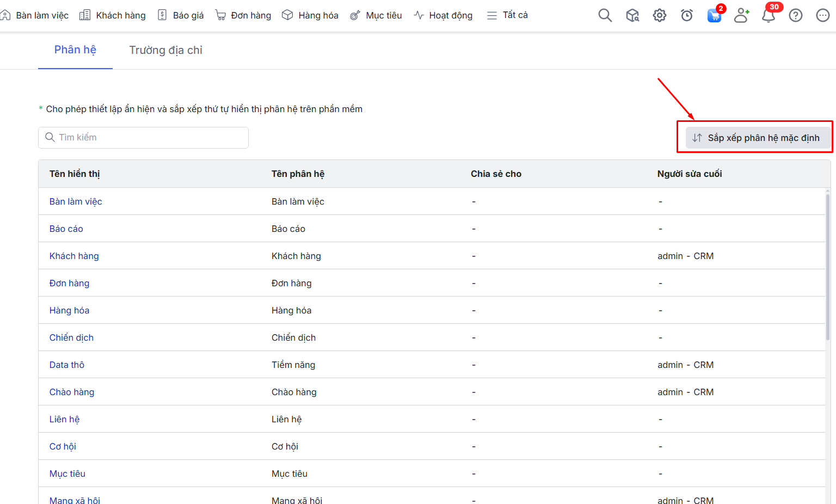Open the Data thô module link
Screen dimensions: 836x504
(67, 365)
